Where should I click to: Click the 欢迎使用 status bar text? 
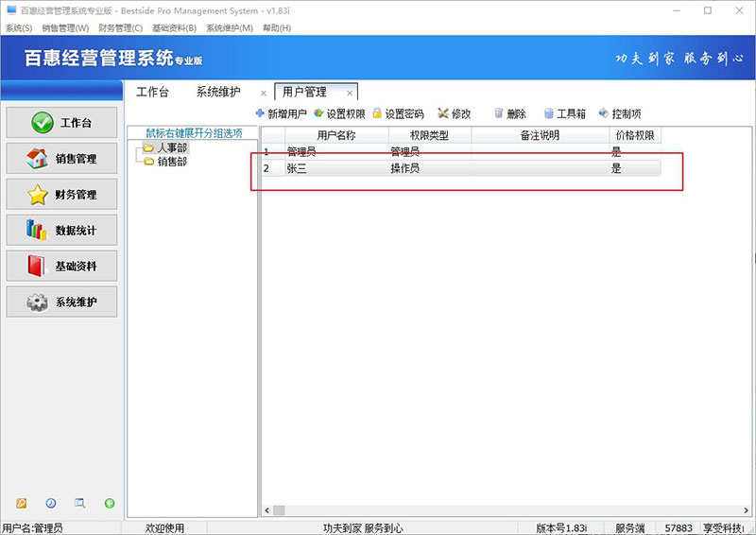point(164,528)
